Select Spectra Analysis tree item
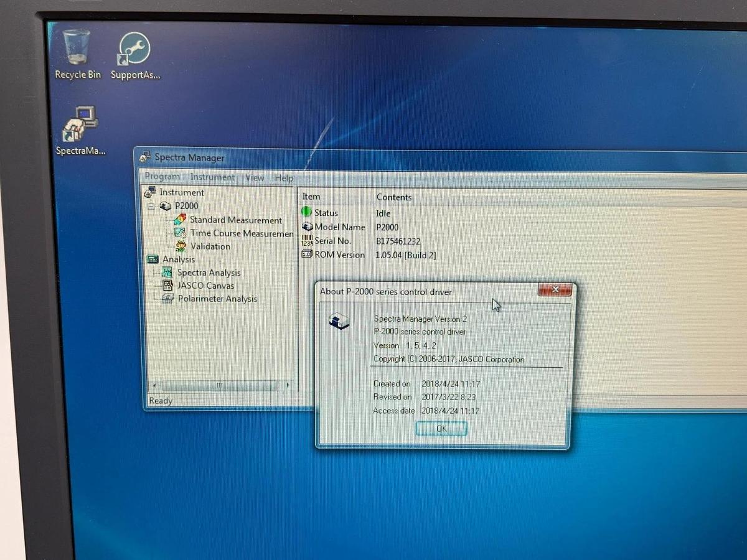747x560 pixels. (x=209, y=273)
